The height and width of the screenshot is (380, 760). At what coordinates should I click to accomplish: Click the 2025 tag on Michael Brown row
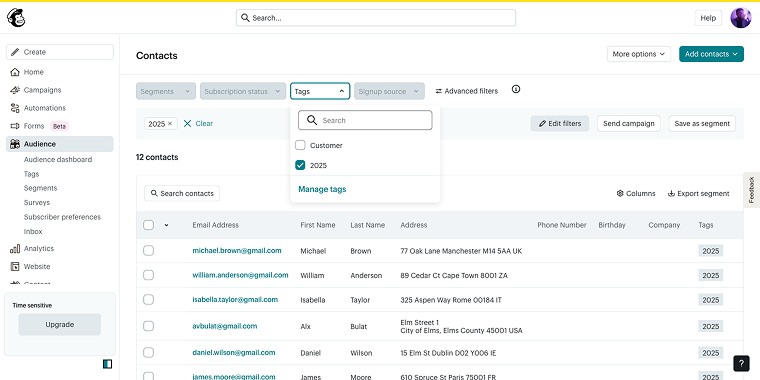click(711, 251)
